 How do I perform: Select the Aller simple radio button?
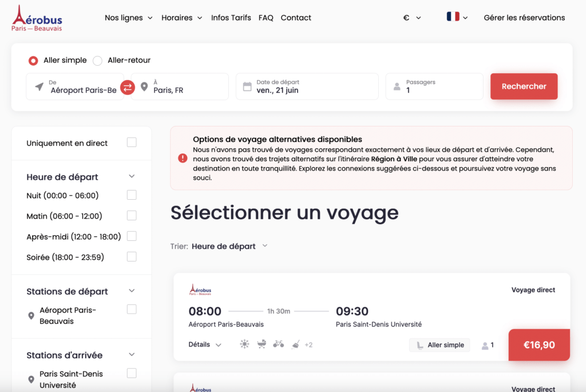click(x=33, y=61)
